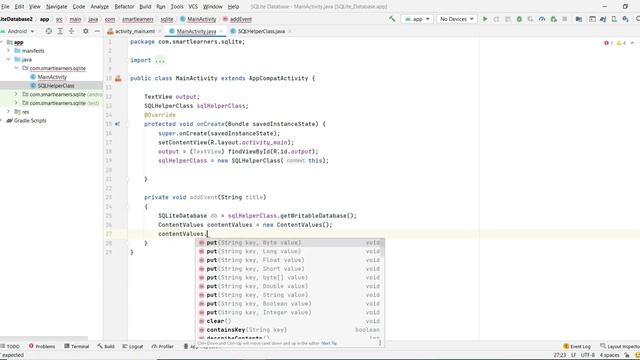Click the LF line separator in status bar
The height and width of the screenshot is (360, 640).
click(573, 355)
